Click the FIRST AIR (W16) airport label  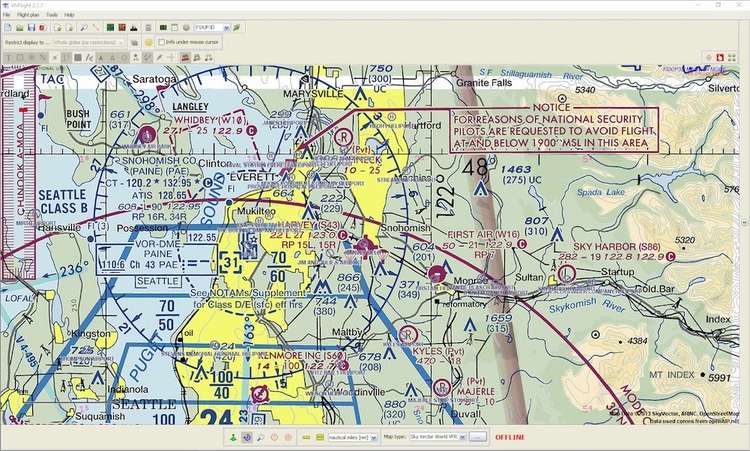point(483,235)
